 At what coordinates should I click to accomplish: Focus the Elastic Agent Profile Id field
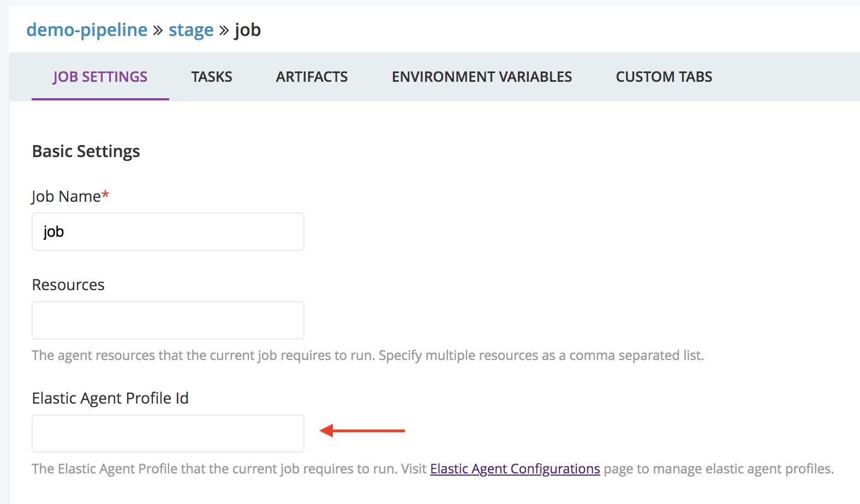point(168,434)
